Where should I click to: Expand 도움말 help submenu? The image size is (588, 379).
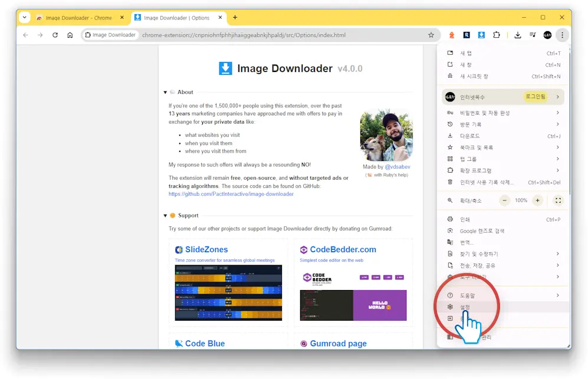(x=503, y=295)
